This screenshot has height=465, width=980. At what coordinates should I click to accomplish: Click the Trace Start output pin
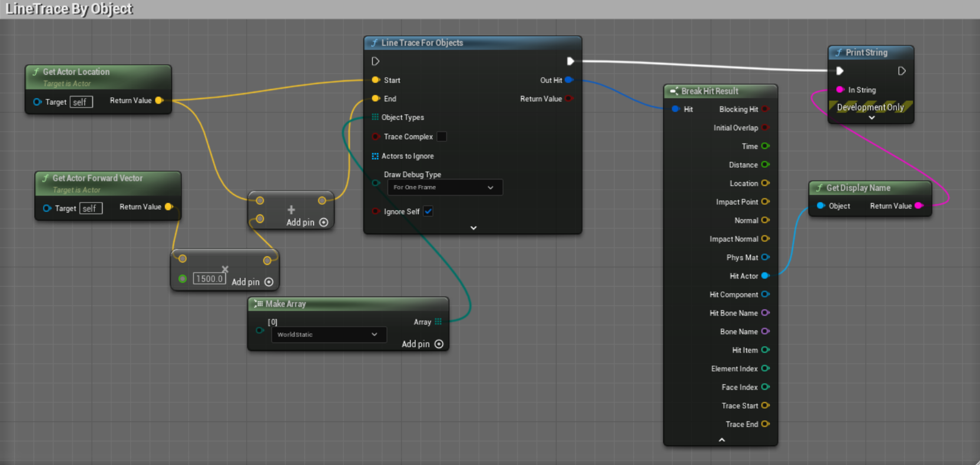[765, 405]
